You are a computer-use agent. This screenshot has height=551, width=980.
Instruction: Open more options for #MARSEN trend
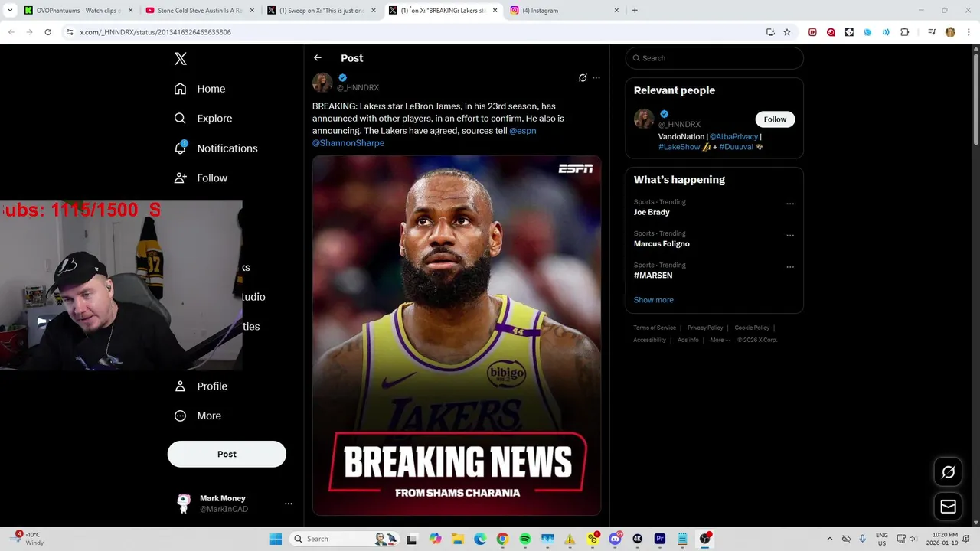pos(790,267)
